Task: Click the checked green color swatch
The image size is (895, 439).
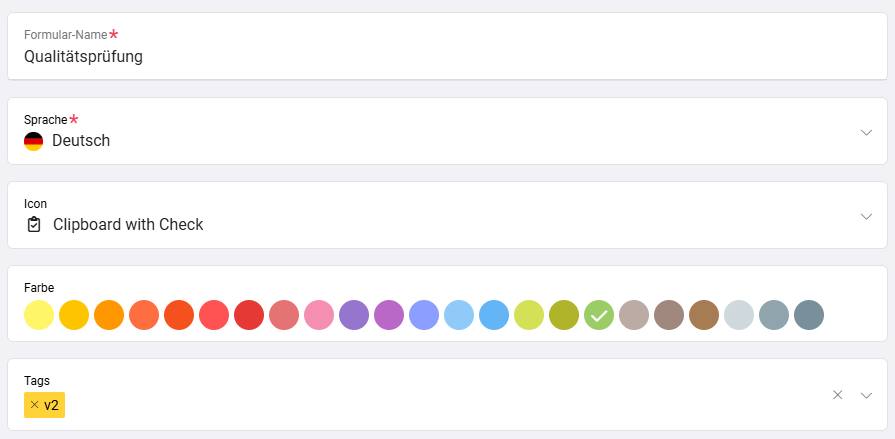Action: [599, 315]
